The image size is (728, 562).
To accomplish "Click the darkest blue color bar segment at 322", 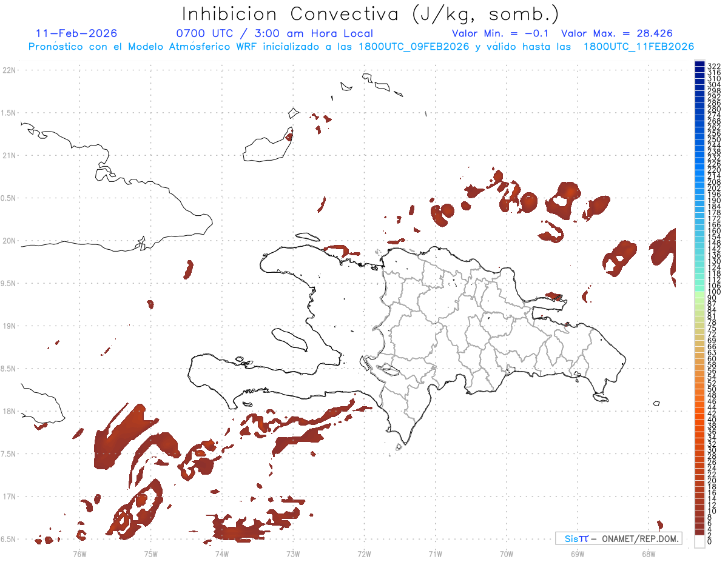I will [x=699, y=64].
